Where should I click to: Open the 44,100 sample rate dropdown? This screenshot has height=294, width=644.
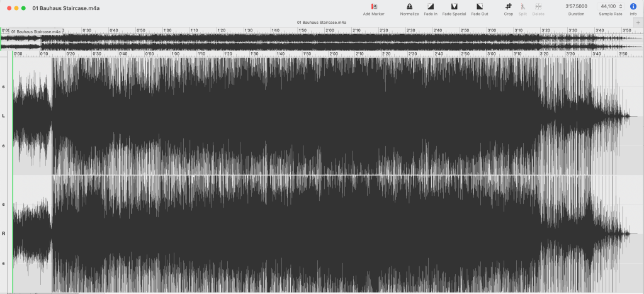pyautogui.click(x=611, y=6)
